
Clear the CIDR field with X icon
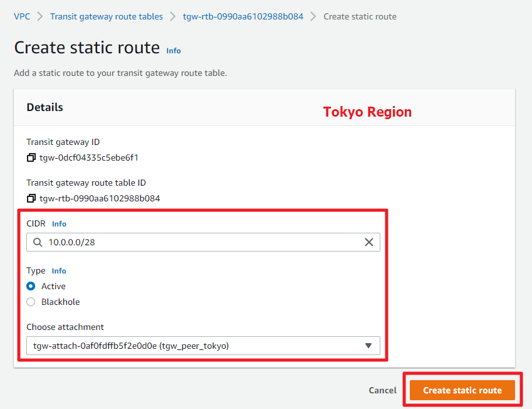pos(369,242)
